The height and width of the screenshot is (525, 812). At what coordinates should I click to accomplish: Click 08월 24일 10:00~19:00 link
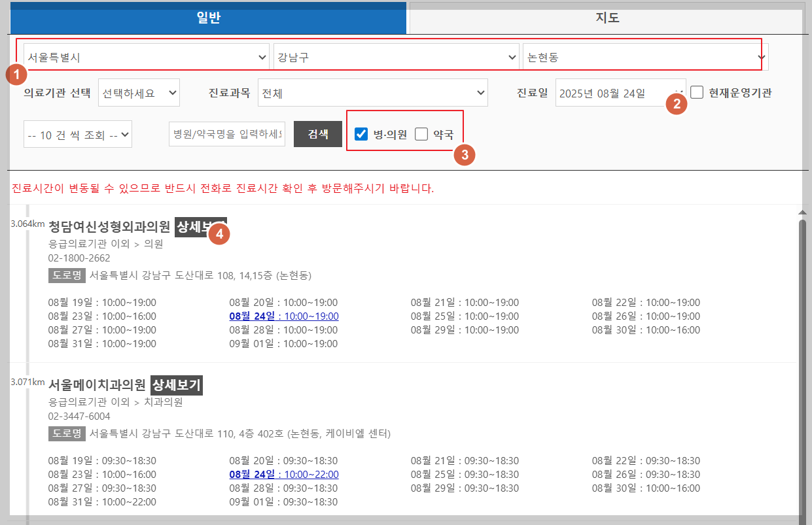point(284,316)
